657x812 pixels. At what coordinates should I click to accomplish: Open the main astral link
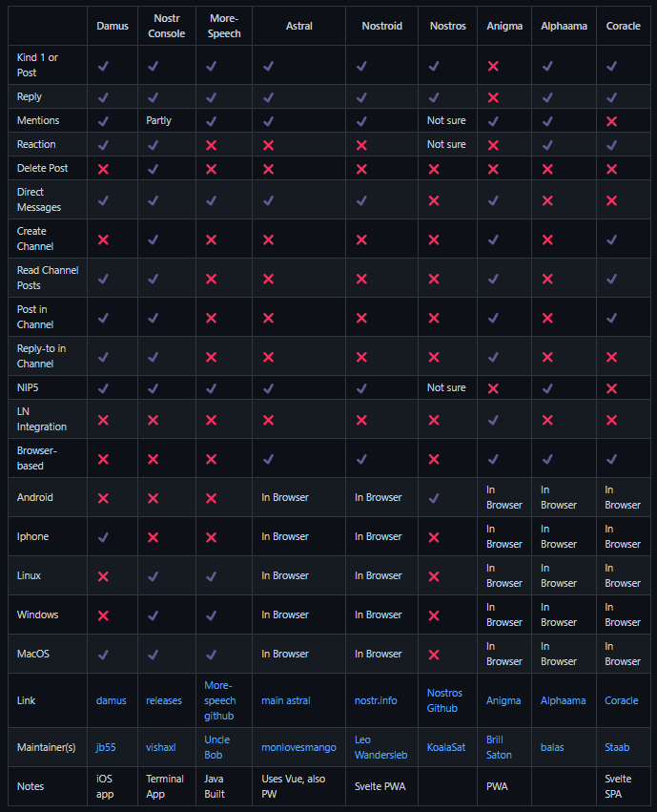pos(285,700)
